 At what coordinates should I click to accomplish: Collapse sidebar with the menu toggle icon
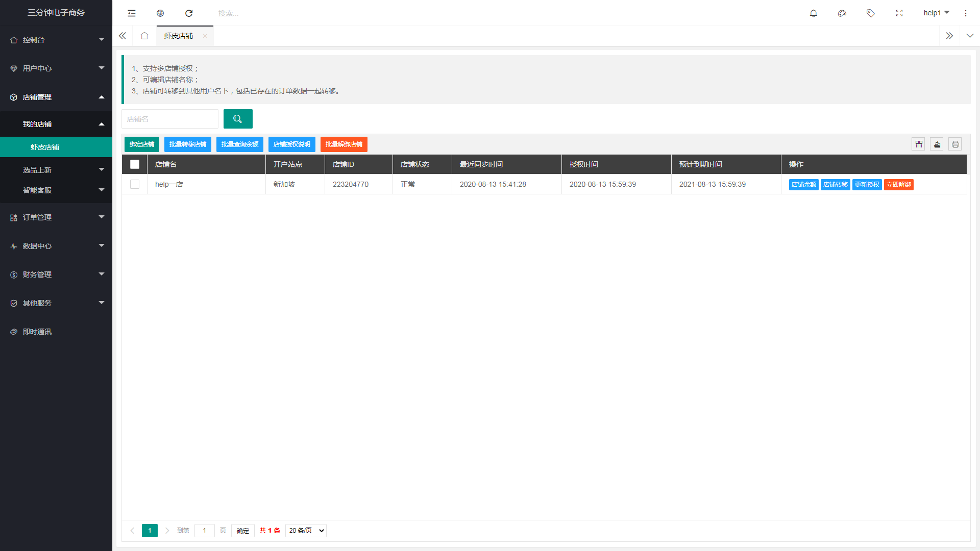132,13
